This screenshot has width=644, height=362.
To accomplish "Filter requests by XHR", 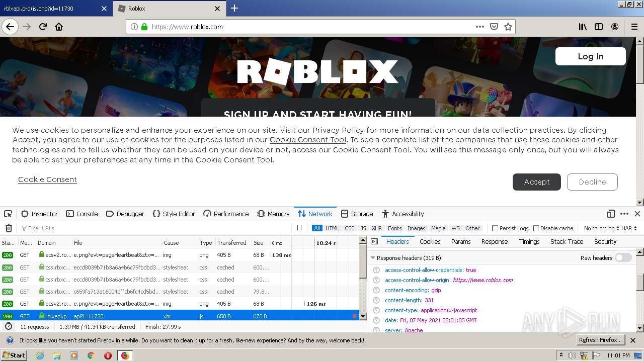I will point(377,228).
